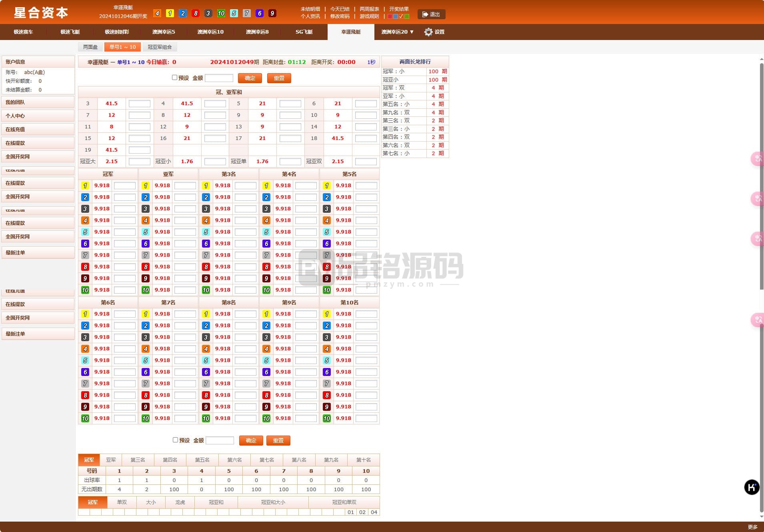Viewport: 764px width, 532px height.
Task: Switch stats to 第五名 tab
Action: tap(202, 460)
